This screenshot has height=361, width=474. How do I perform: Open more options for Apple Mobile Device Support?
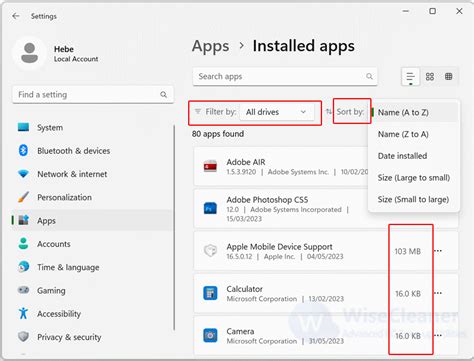tap(438, 251)
